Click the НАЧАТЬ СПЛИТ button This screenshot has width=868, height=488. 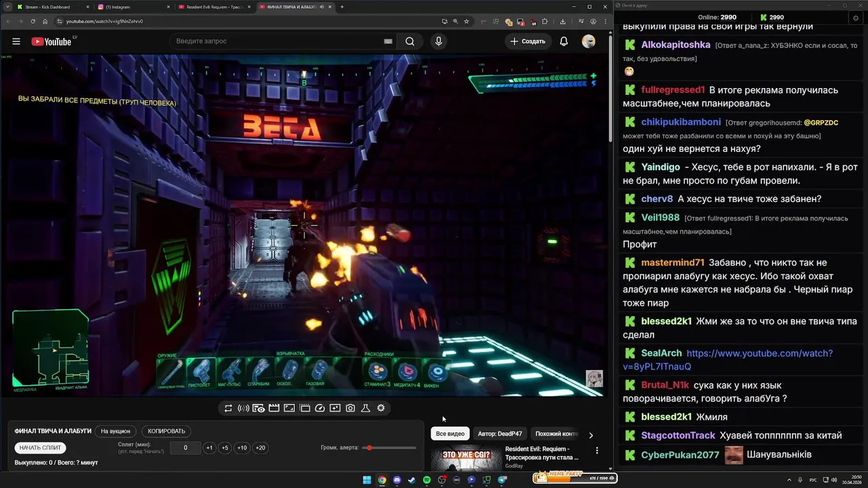(x=40, y=448)
